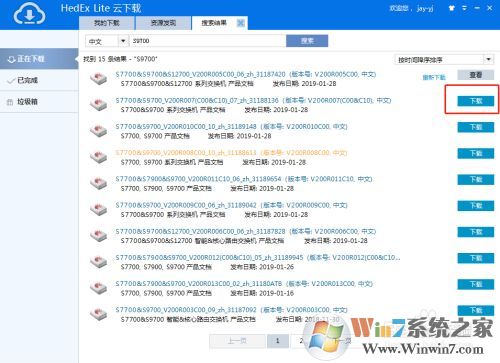The image size is (500, 363).
Task: Click the document icon of V200R012(C00&C10) result
Action: (99, 262)
